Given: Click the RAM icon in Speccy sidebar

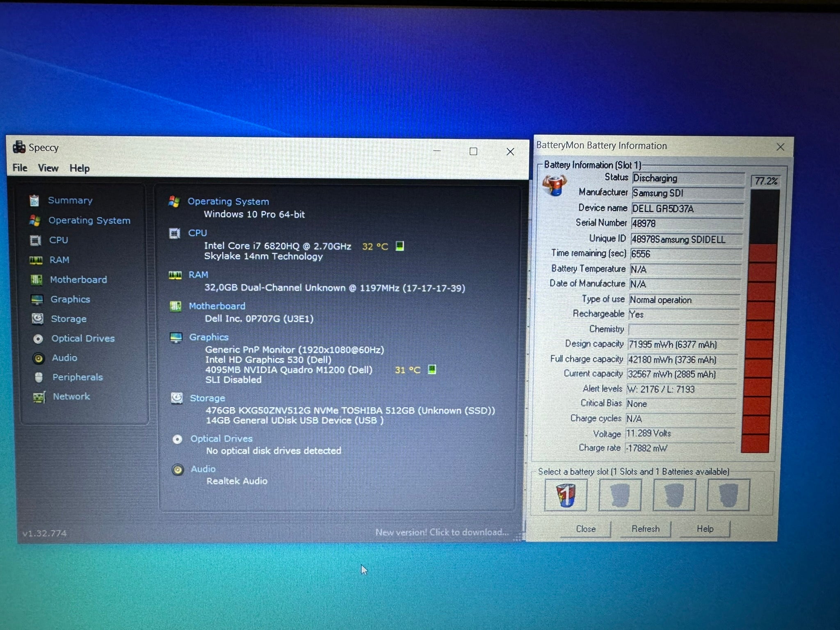Looking at the screenshot, I should (37, 260).
